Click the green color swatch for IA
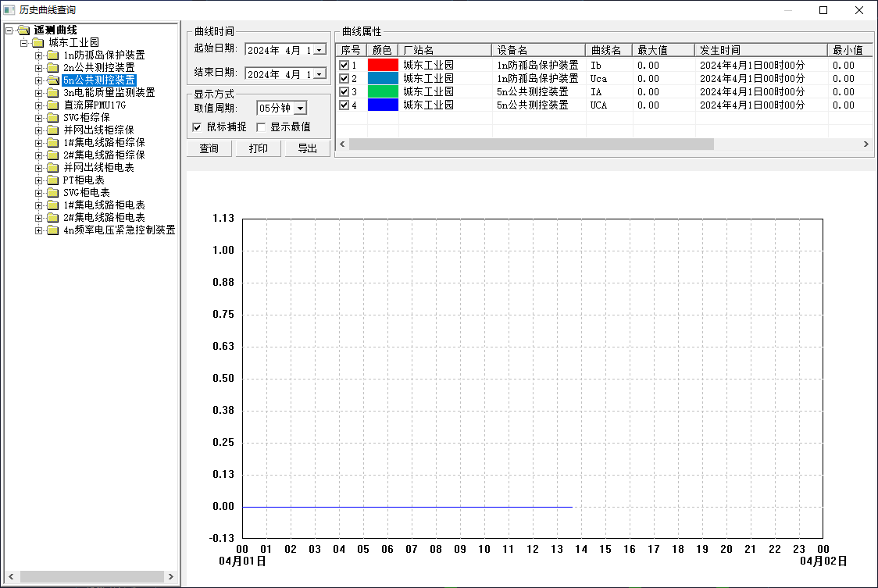The image size is (878, 588). pos(383,92)
